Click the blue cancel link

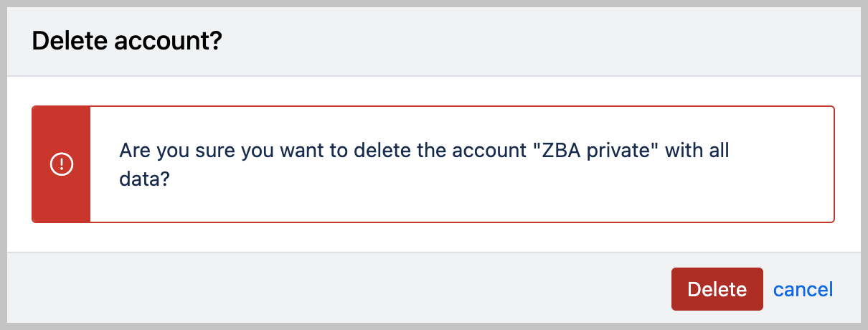[x=803, y=289]
